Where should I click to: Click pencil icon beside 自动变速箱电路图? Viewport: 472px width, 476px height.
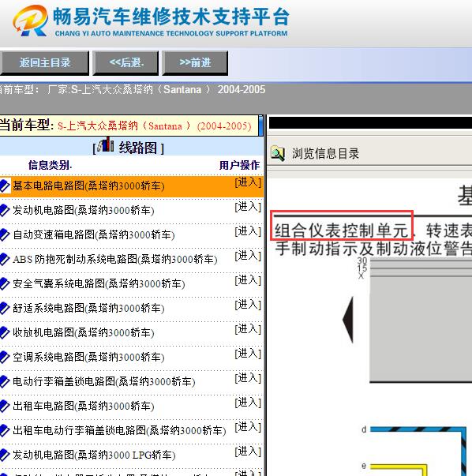5,234
